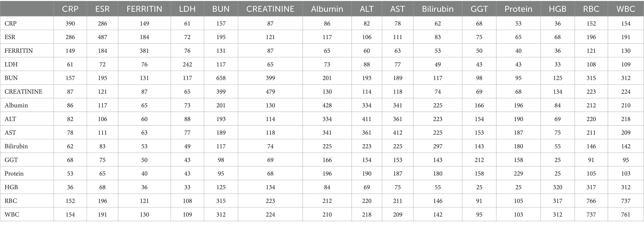Screen dimensions: 644x225
Task: Click the cell with value 487
Action: 102,37
